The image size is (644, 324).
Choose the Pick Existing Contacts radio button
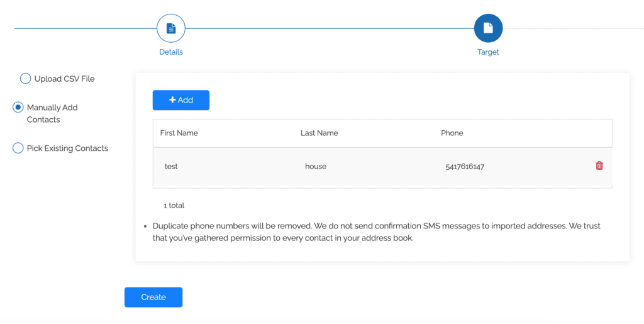[18, 148]
